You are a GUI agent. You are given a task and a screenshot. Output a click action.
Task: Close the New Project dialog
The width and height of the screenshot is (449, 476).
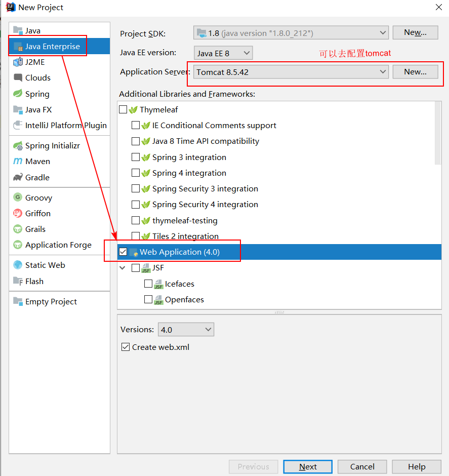[439, 7]
